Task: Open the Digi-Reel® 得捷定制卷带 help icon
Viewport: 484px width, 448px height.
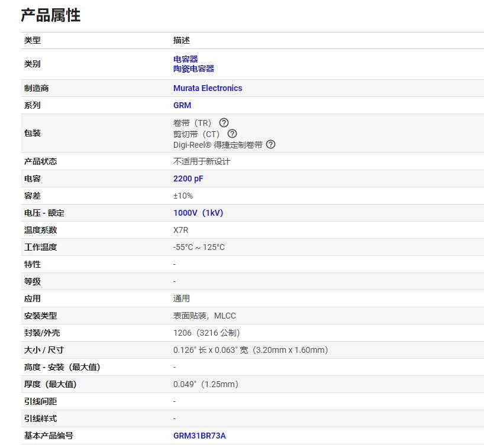Action: (x=270, y=144)
